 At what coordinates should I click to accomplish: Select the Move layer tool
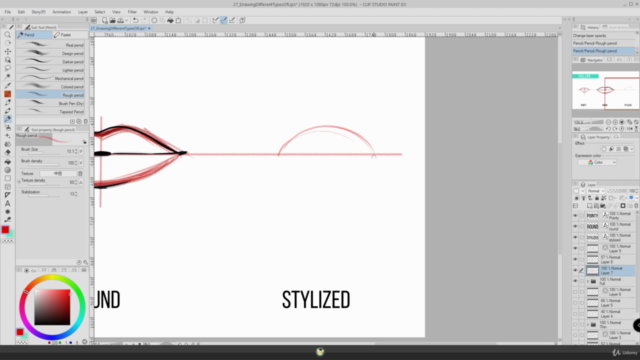(7, 51)
